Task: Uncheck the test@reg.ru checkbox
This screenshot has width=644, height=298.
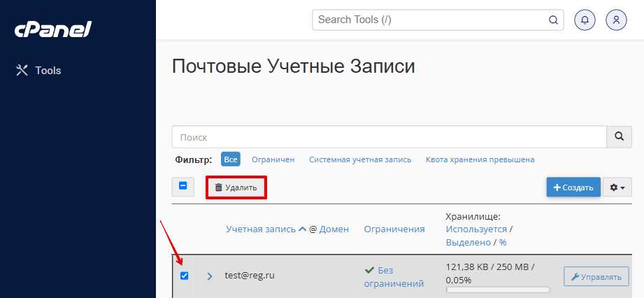Action: (x=185, y=276)
